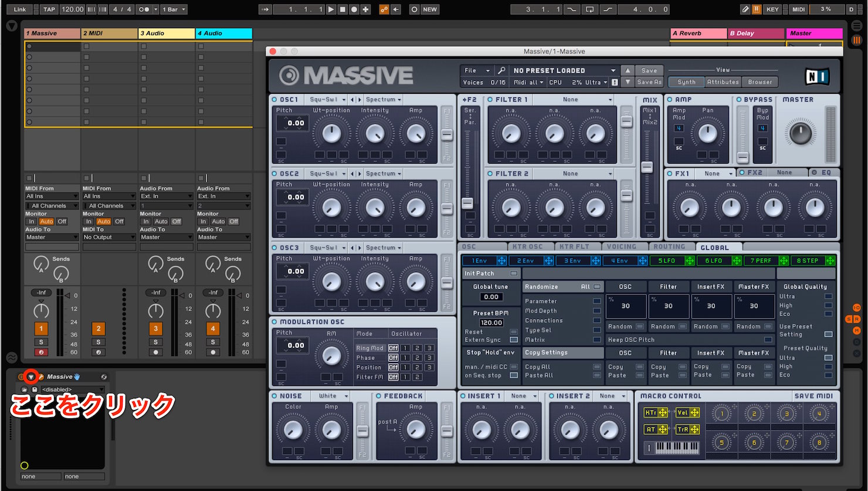Click the device hot-swap icon next to Massive

(x=104, y=377)
